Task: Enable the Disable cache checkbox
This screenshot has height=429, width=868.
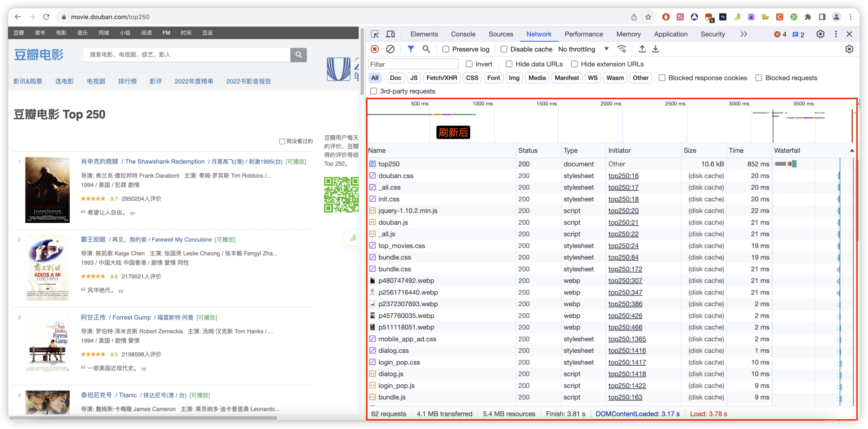Action: tap(504, 49)
